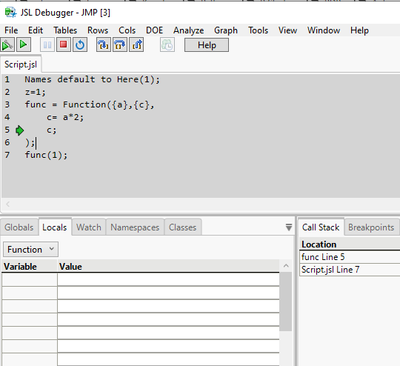The height and width of the screenshot is (366, 400).
Task: Click the Break All pause icon
Action: pyautogui.click(x=47, y=45)
